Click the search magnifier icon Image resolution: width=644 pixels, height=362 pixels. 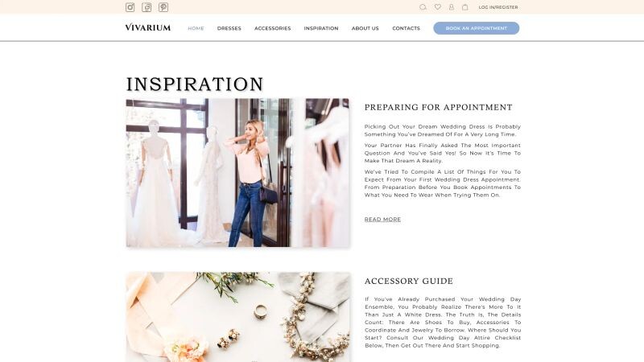click(x=423, y=7)
